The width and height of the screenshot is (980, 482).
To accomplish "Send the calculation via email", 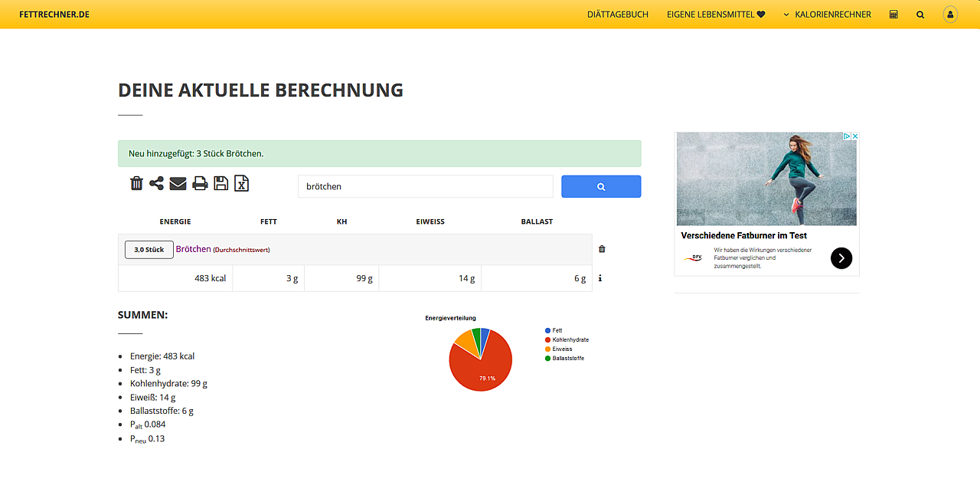I will click(178, 183).
